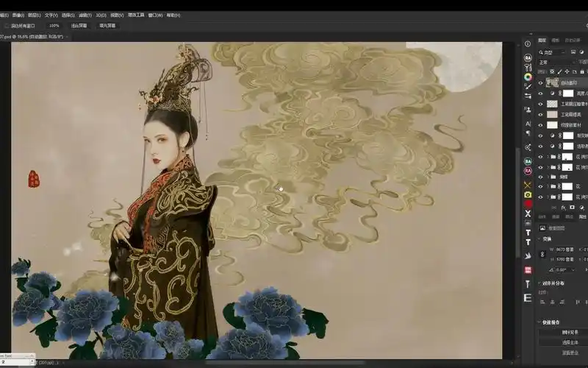Enable lock position move icon
588x368 pixels.
(x=567, y=71)
